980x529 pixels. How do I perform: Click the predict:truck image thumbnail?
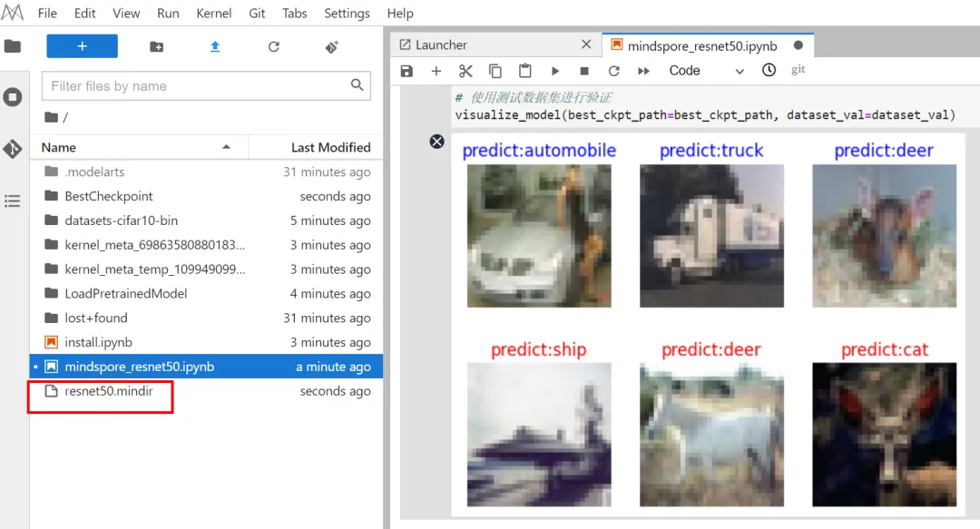pyautogui.click(x=711, y=236)
